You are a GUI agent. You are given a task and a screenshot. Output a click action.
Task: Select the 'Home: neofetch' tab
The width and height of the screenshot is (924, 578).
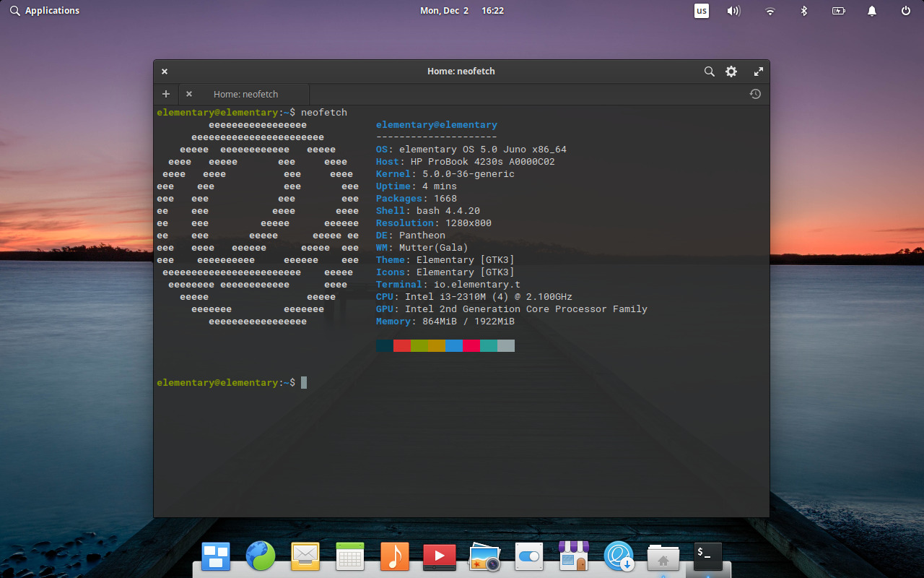pos(245,94)
